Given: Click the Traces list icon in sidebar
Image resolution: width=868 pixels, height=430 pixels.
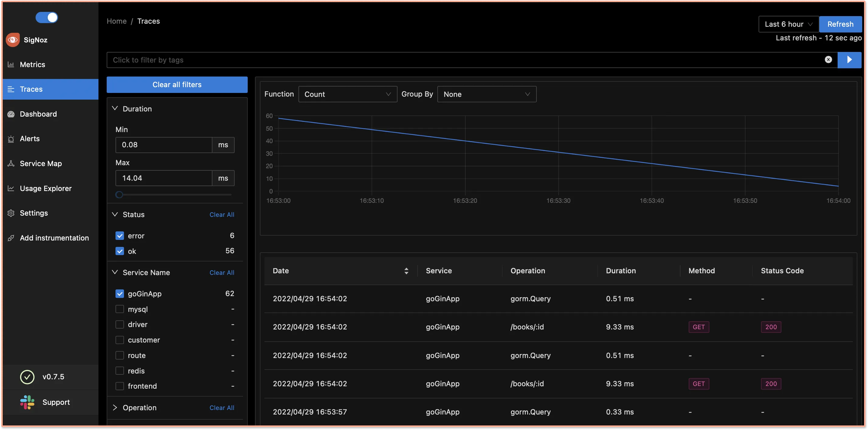Looking at the screenshot, I should [11, 89].
